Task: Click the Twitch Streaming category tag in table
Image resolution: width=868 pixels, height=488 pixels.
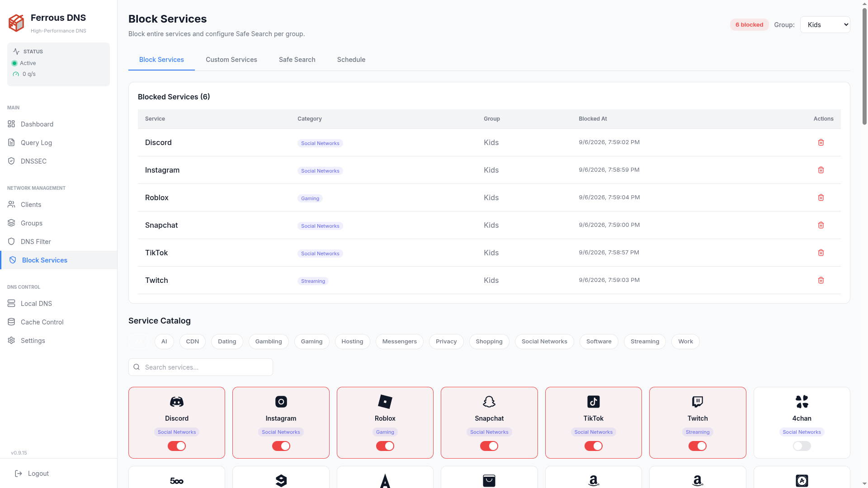Action: [x=313, y=281]
